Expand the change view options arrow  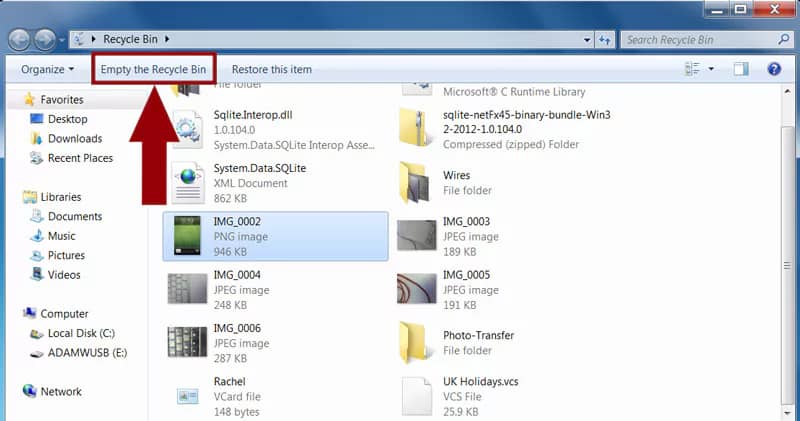tap(711, 69)
